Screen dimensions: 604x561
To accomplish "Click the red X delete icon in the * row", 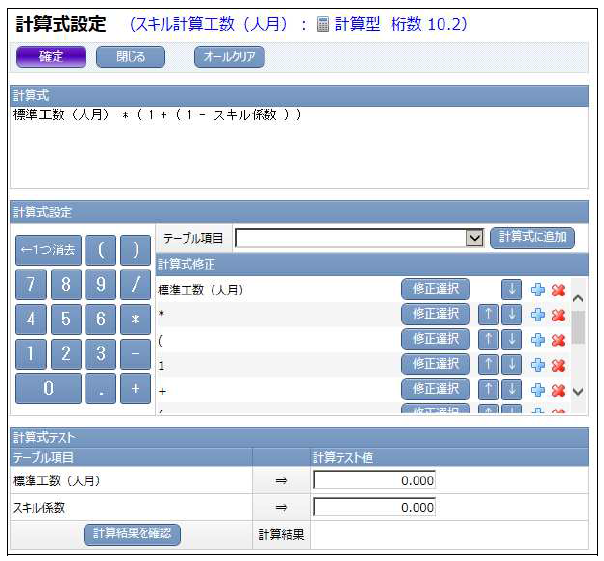I will (558, 315).
